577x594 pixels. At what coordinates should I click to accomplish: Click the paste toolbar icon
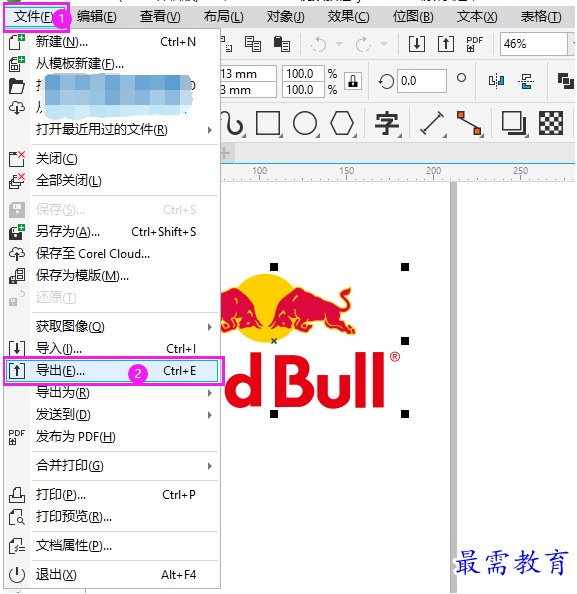282,44
